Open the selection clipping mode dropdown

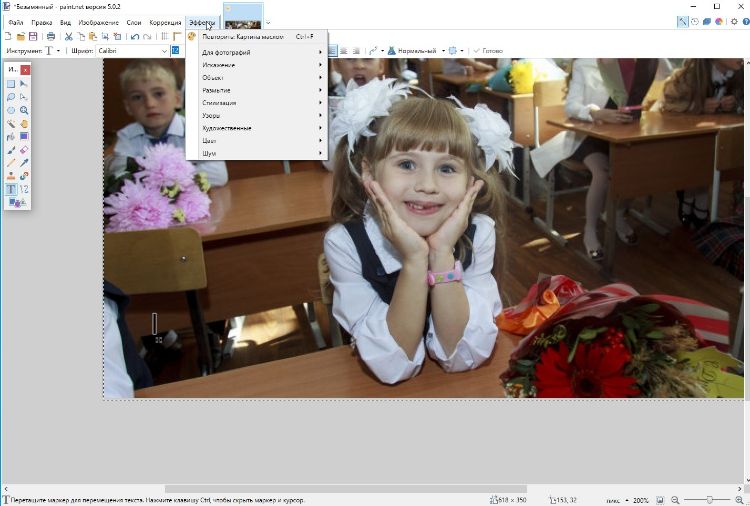(x=456, y=51)
